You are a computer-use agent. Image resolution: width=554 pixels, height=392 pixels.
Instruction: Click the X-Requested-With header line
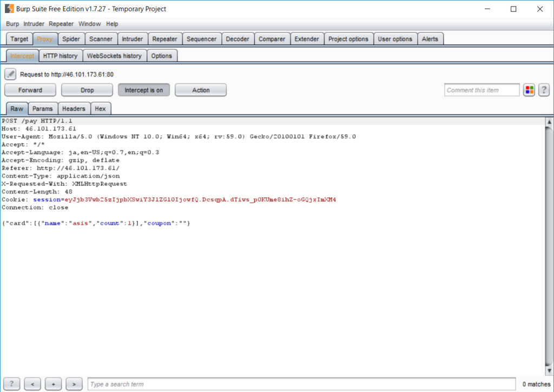[64, 184]
